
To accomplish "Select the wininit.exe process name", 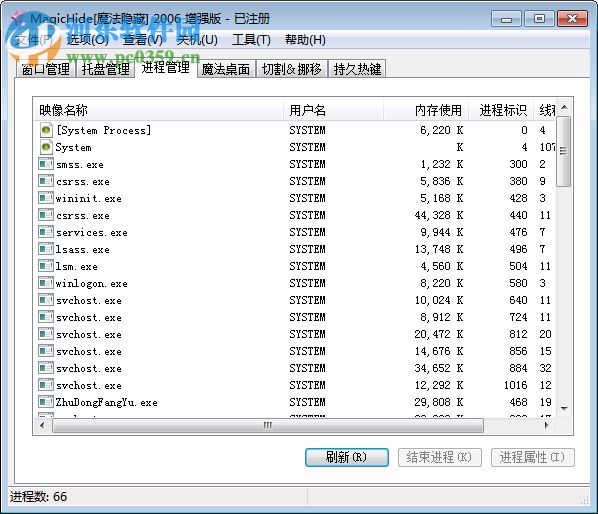I will [x=88, y=198].
